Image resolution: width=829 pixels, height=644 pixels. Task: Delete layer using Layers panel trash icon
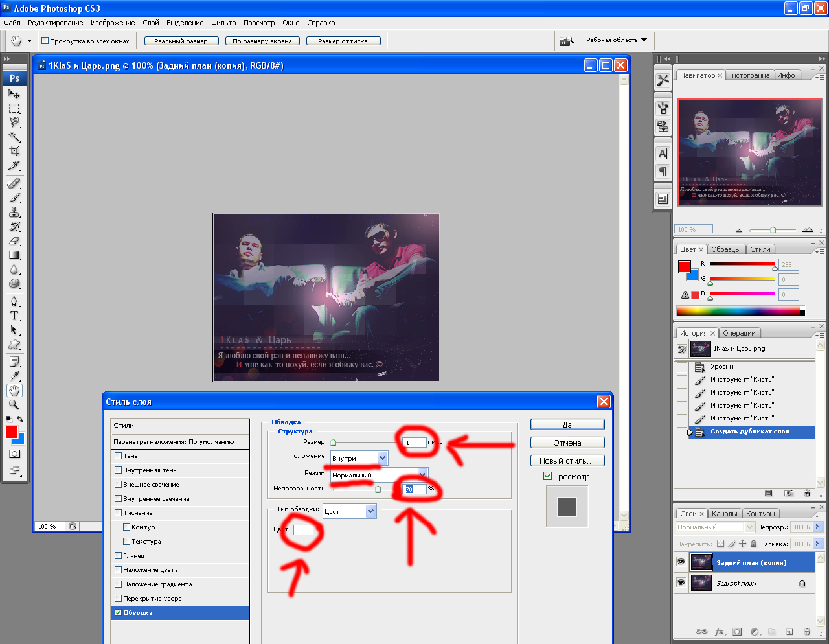pyautogui.click(x=807, y=632)
